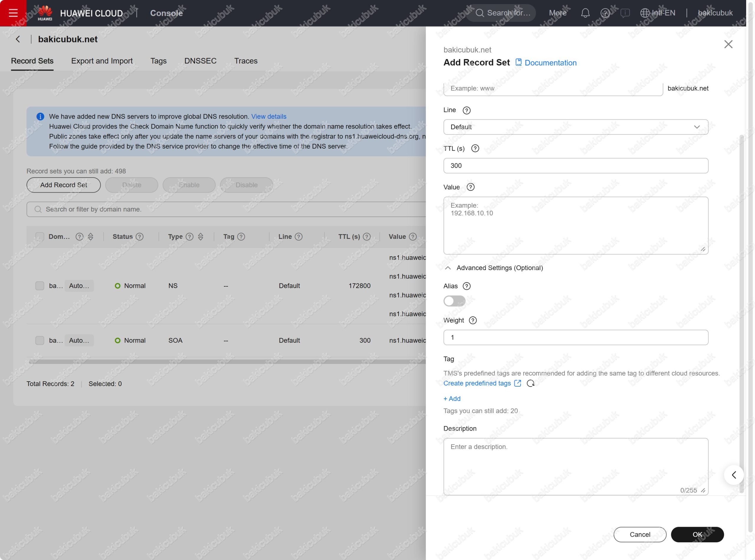Click the notification bell icon
Screen dimensions: 755x560
coord(585,13)
